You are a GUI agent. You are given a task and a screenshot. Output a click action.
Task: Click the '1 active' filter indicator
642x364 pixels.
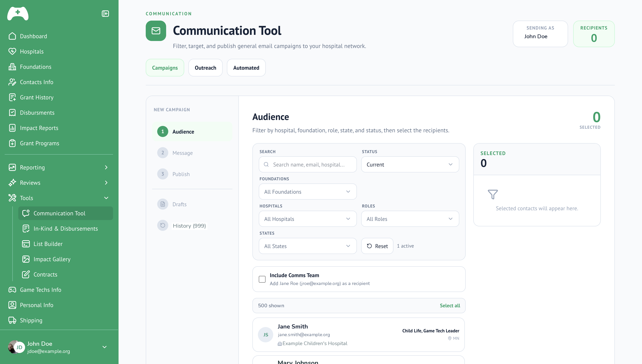405,246
